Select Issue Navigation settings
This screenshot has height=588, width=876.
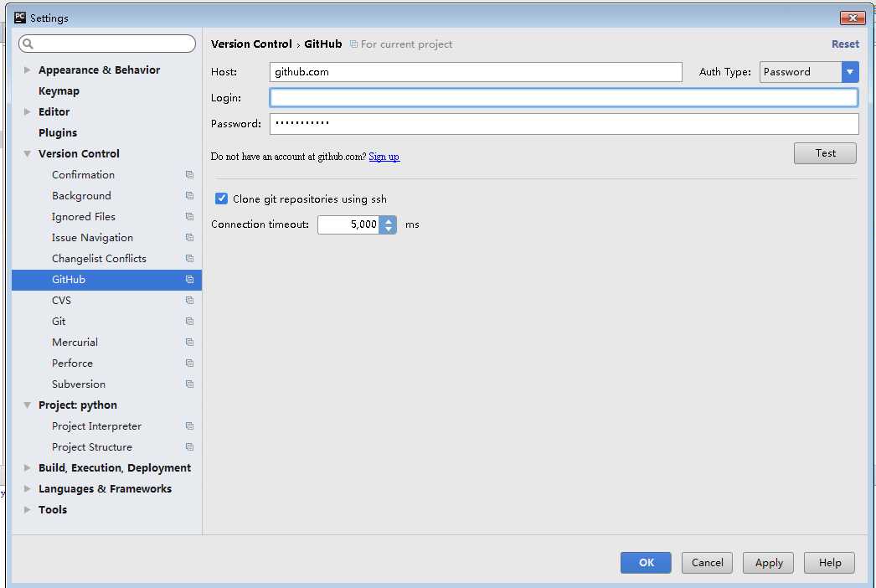pos(92,238)
